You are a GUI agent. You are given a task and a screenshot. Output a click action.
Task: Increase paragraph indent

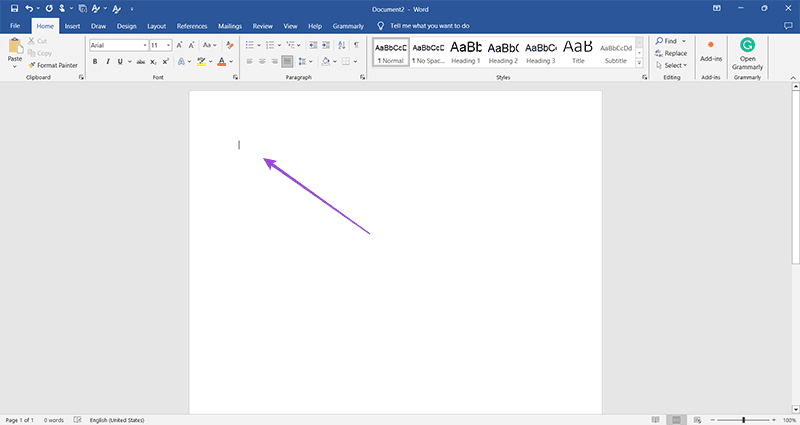326,45
